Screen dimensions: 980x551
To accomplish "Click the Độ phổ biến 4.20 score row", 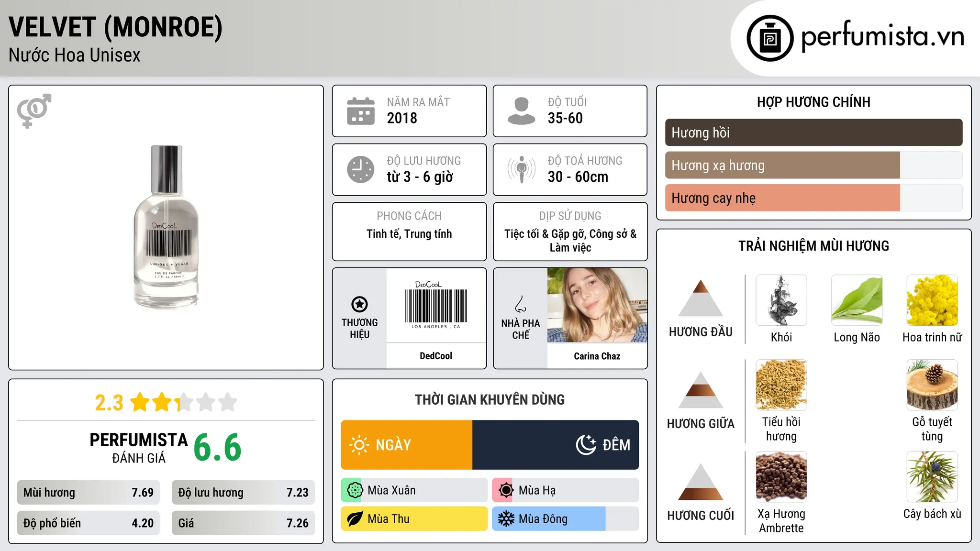I will tap(89, 523).
